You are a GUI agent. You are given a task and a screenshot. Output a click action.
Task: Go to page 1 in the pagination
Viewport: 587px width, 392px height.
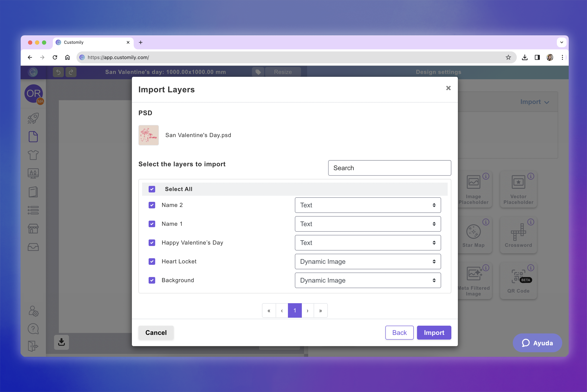tap(295, 311)
